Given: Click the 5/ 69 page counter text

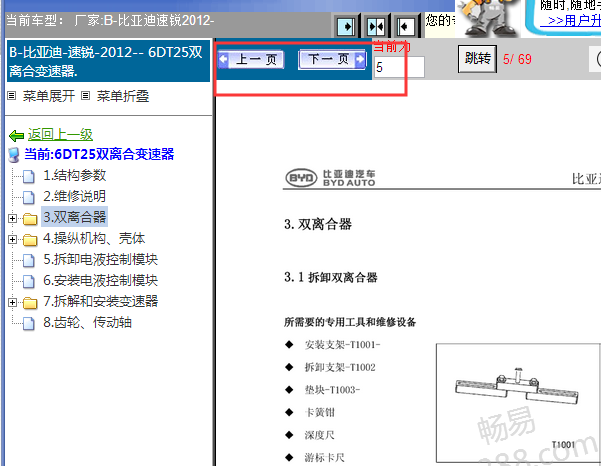Looking at the screenshot, I should coord(517,59).
